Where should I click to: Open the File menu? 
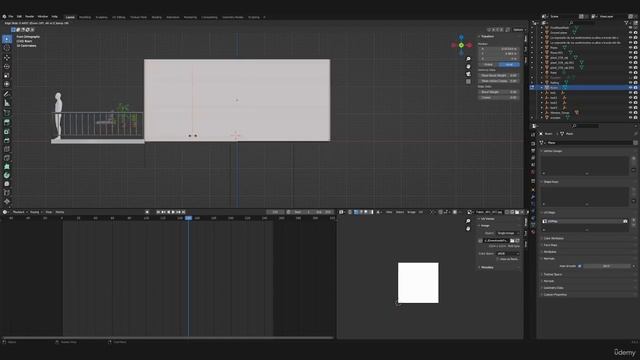click(11, 17)
